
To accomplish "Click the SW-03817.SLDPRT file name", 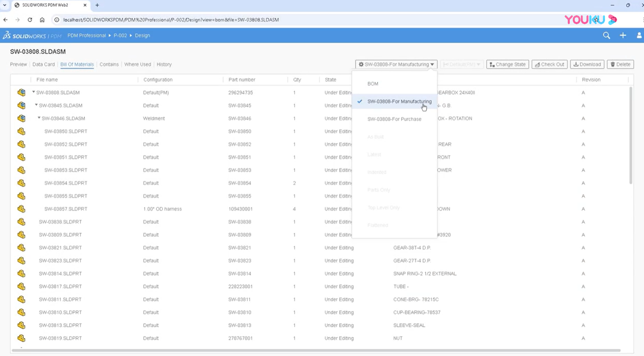I will 60,286.
